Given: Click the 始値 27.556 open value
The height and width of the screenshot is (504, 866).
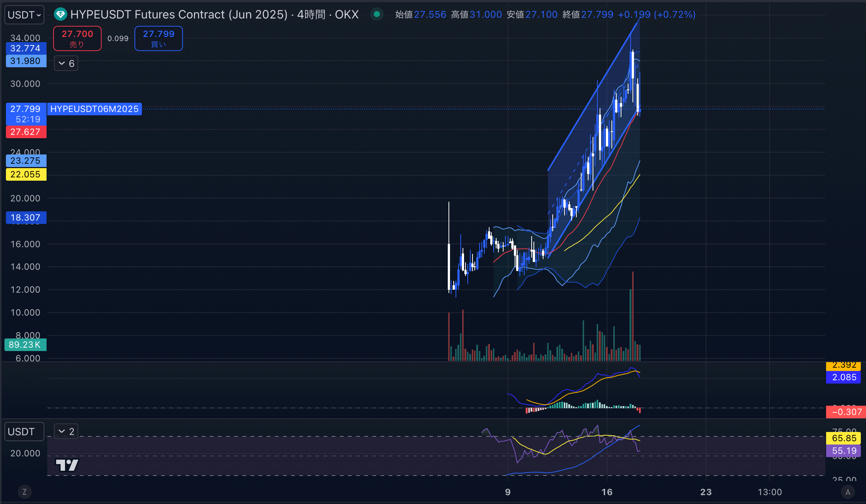Looking at the screenshot, I should (x=421, y=15).
